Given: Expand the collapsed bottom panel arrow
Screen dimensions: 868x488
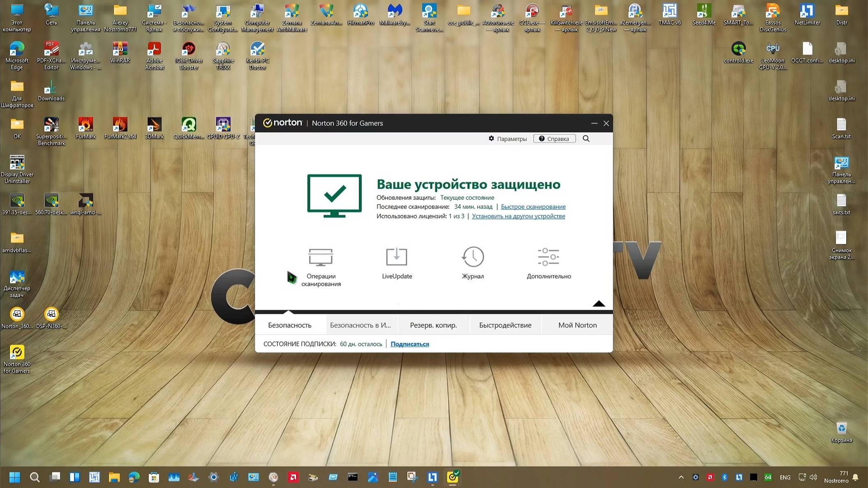Looking at the screenshot, I should click(598, 304).
